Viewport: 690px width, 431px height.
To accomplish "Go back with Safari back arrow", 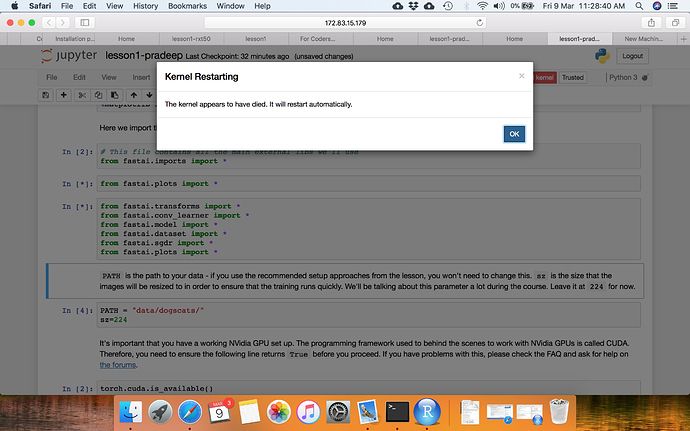I will pos(49,23).
